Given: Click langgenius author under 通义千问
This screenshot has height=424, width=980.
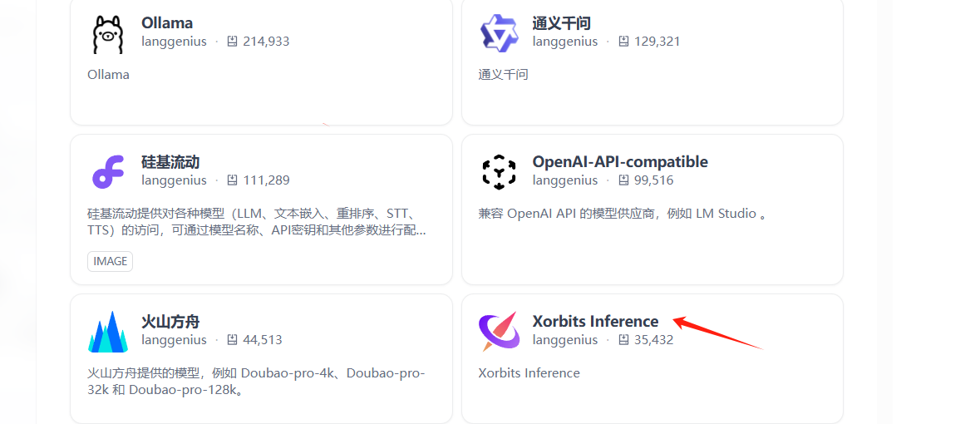Looking at the screenshot, I should [x=565, y=42].
